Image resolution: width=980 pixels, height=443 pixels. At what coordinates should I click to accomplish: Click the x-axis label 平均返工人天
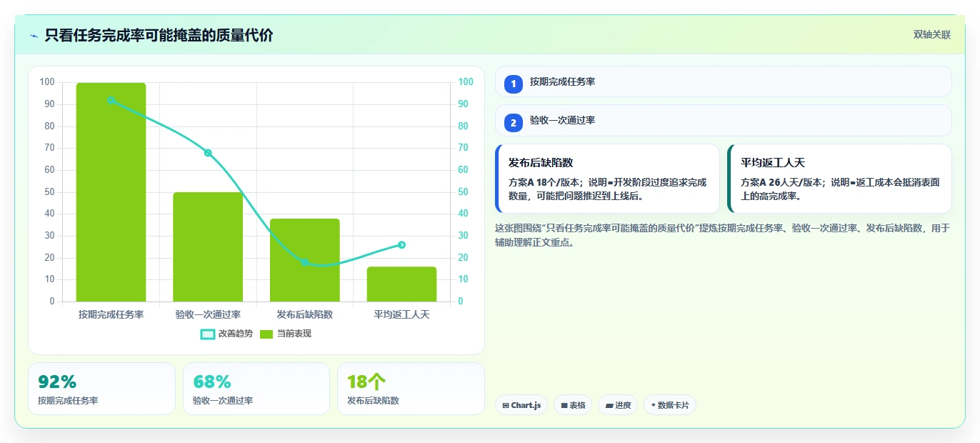401,314
